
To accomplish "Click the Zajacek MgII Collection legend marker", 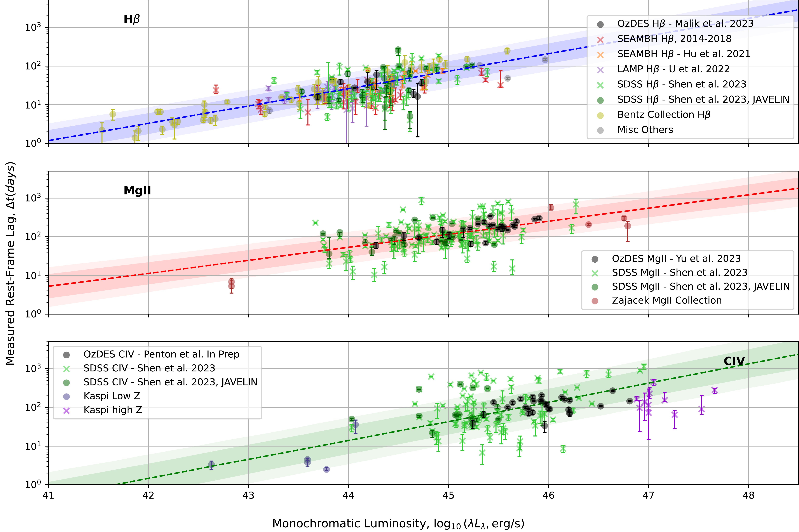I will point(595,301).
